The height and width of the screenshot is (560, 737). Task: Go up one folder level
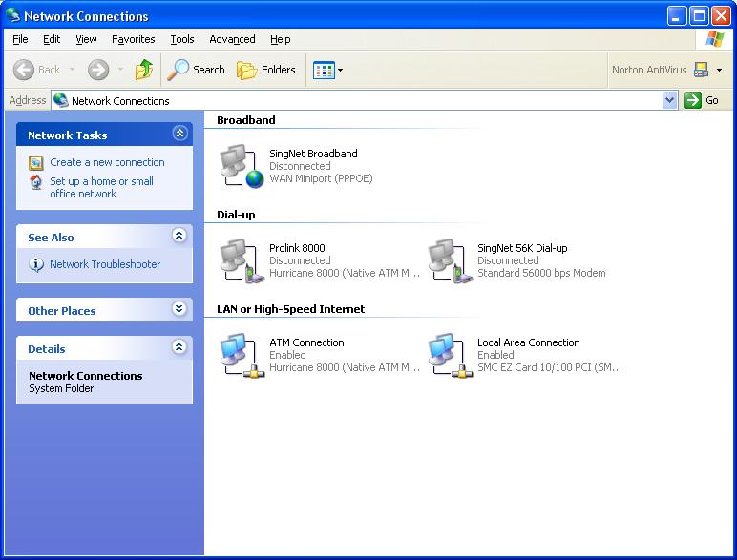coord(144,70)
